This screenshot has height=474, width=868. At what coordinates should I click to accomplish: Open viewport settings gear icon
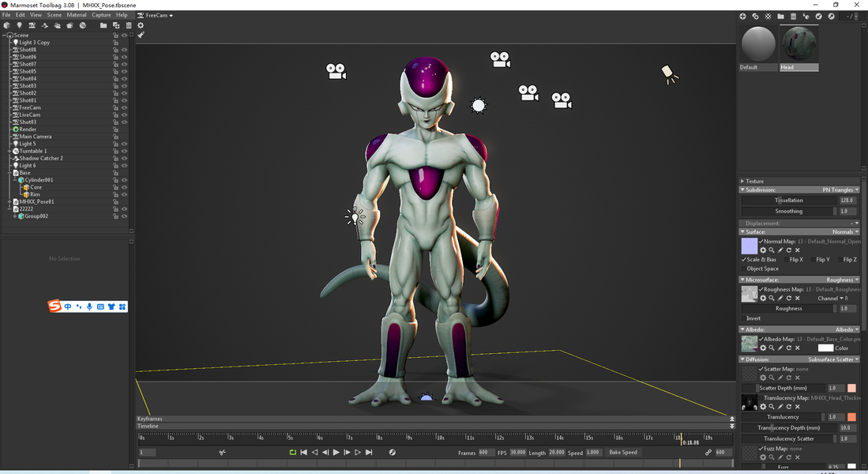(x=141, y=25)
